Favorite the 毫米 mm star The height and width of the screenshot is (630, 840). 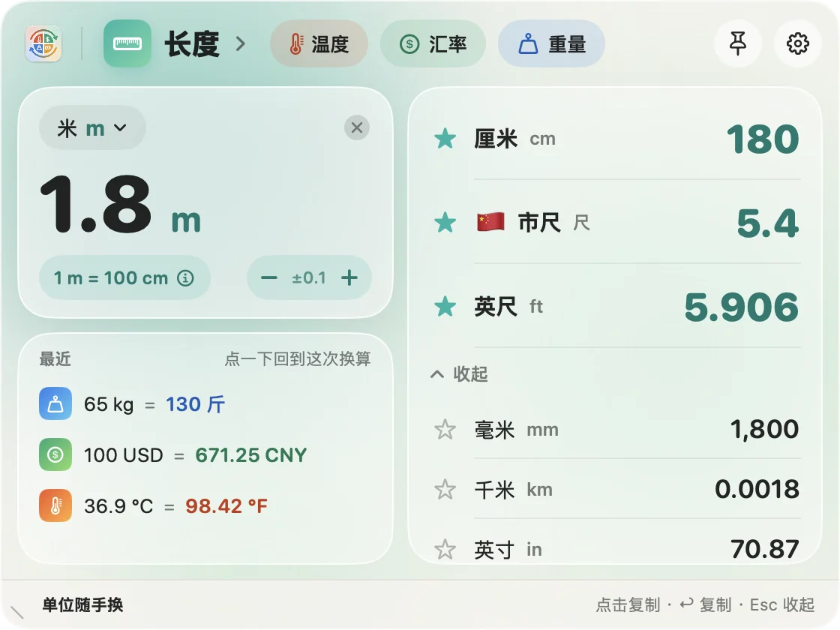coord(445,430)
